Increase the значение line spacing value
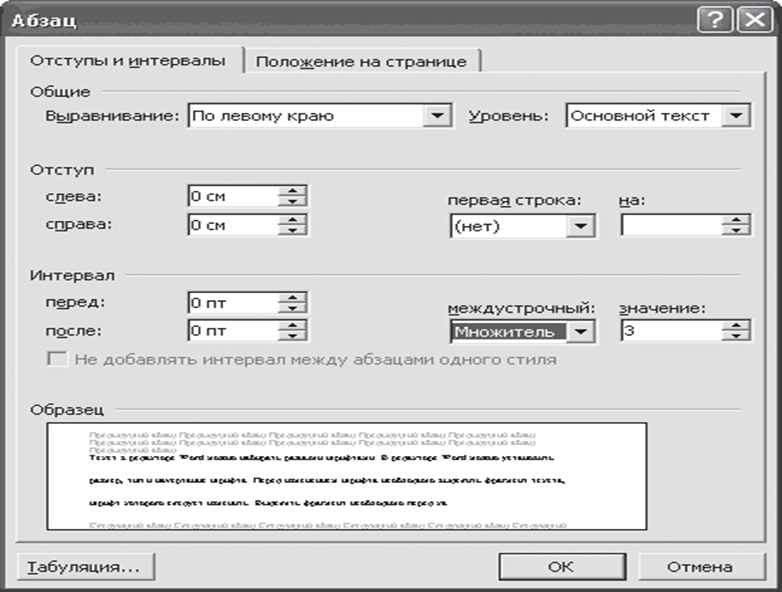The width and height of the screenshot is (782, 592). tap(736, 325)
